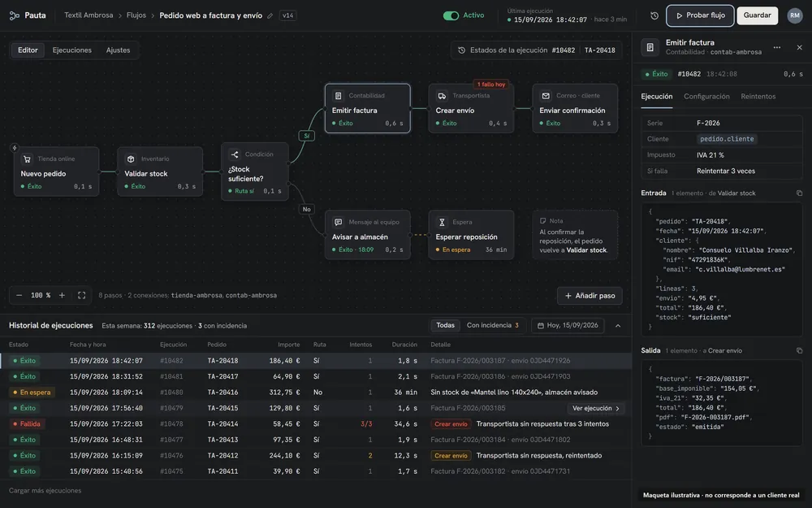Viewport: 812px width, 508px height.
Task: Click the Probar flujo button
Action: coord(700,15)
